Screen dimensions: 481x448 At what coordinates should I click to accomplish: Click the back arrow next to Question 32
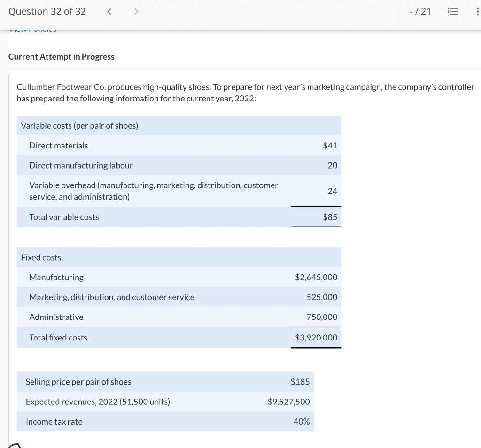[x=109, y=11]
